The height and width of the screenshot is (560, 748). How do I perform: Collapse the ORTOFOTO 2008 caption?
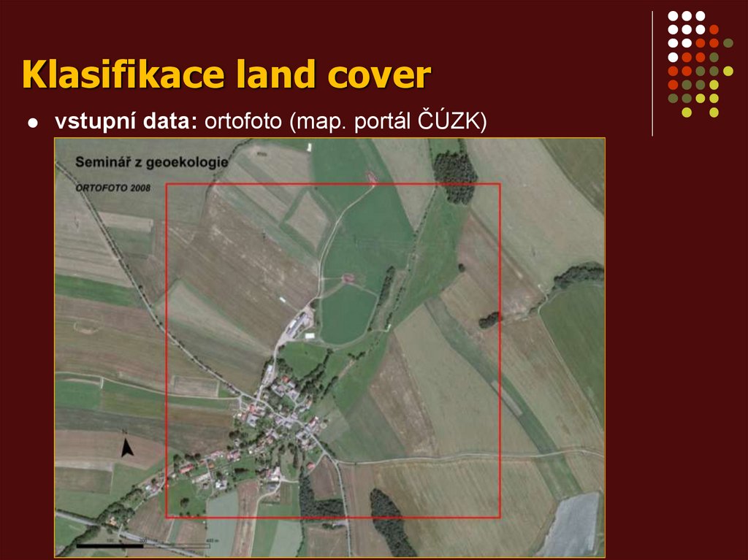tap(114, 188)
